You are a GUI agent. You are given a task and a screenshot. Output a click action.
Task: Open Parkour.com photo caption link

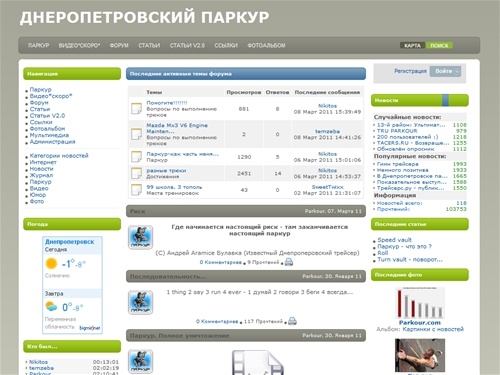(420, 323)
